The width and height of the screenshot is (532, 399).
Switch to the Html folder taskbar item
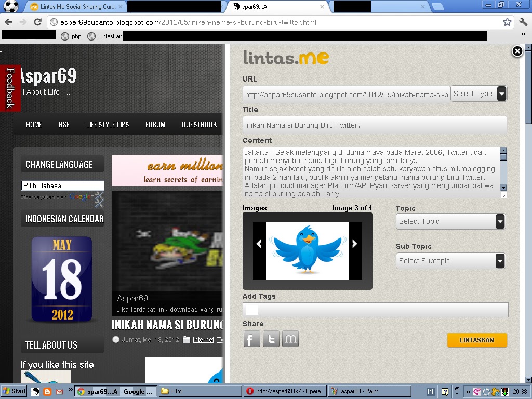pos(200,391)
